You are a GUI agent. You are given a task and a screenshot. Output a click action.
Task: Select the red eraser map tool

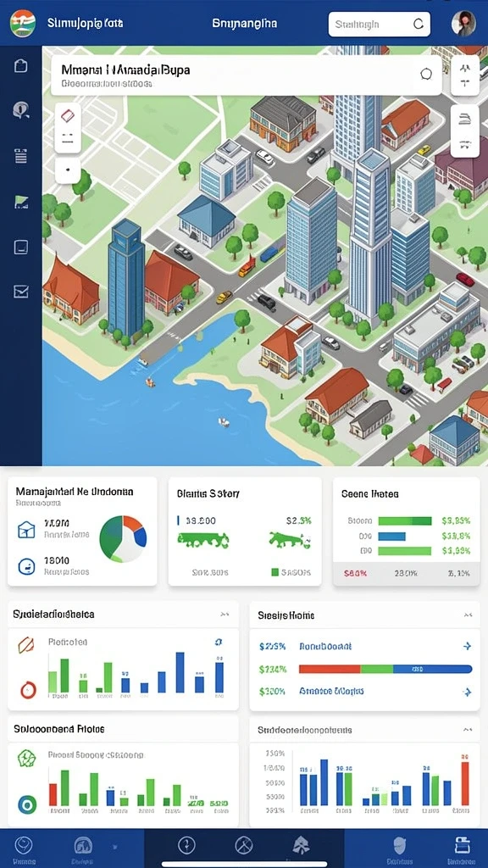point(68,115)
